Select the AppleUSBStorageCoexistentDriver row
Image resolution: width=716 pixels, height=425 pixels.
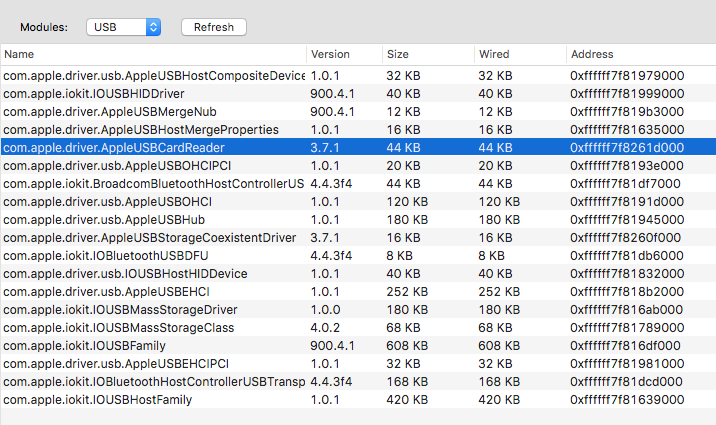(x=358, y=238)
